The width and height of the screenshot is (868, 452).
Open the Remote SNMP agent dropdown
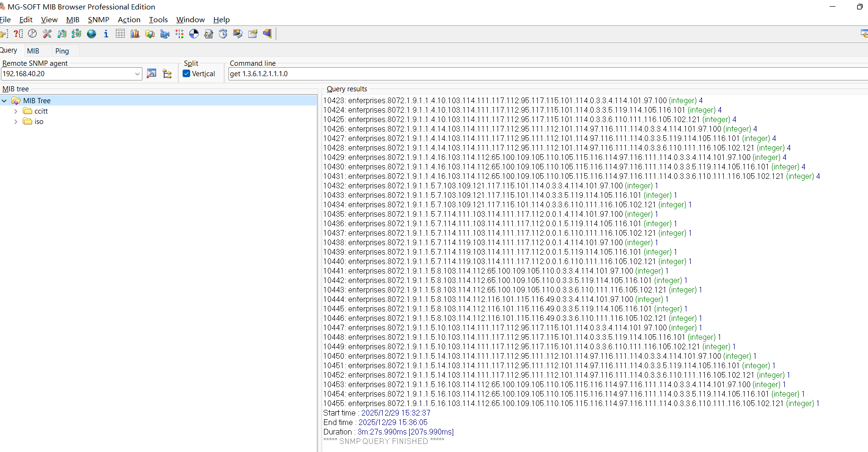(x=137, y=74)
